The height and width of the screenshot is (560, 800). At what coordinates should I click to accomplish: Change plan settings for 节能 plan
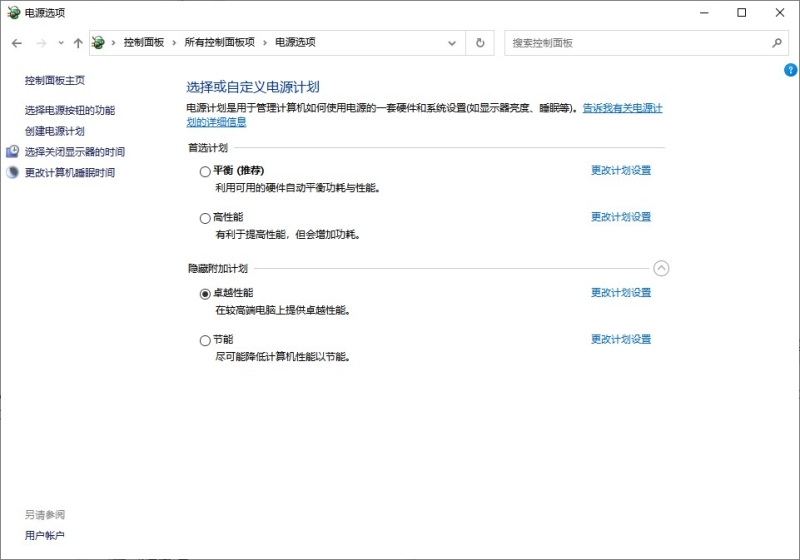(x=621, y=339)
